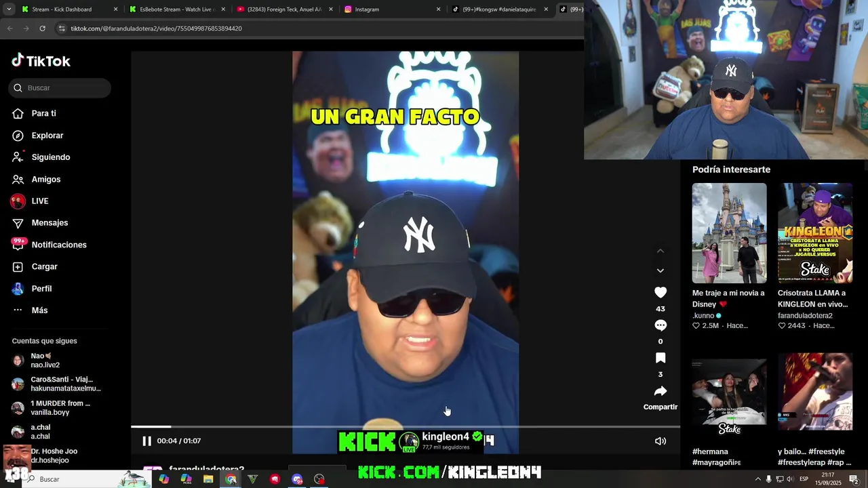Click the browser back arrow

pyautogui.click(x=9, y=28)
